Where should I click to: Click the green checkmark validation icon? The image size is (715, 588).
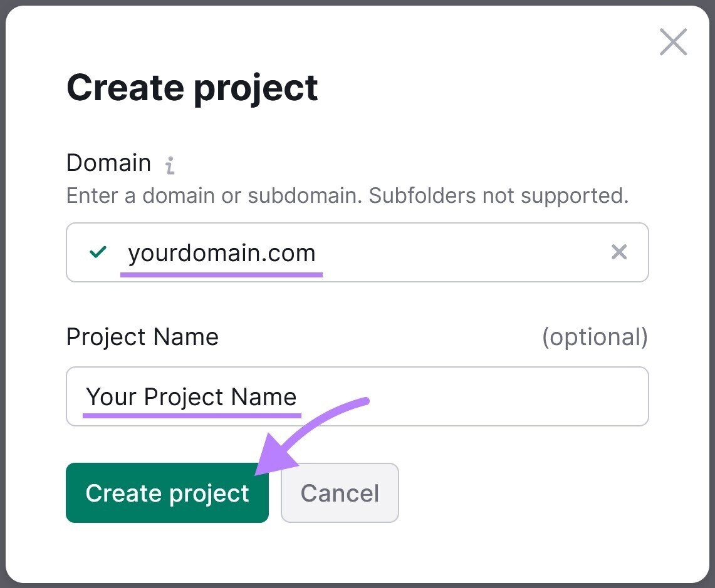point(97,252)
